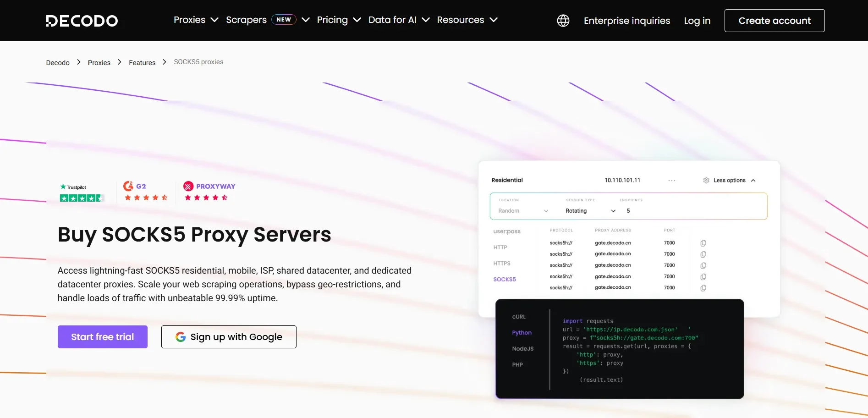The width and height of the screenshot is (868, 418).
Task: Click Create account button
Action: coord(775,21)
